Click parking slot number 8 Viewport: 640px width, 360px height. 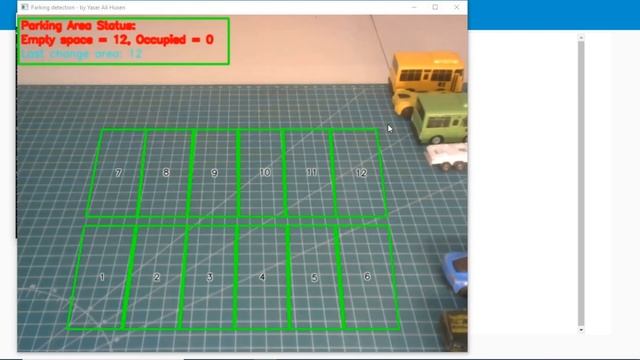click(166, 172)
